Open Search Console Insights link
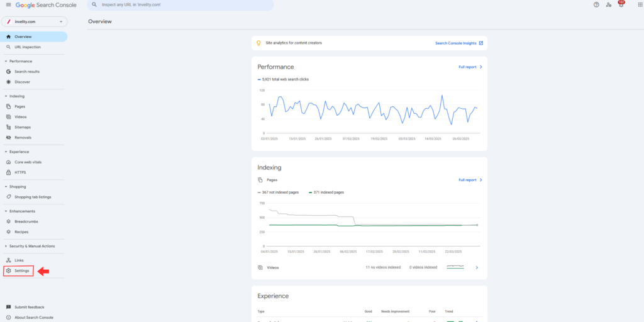The image size is (644, 322). (459, 43)
